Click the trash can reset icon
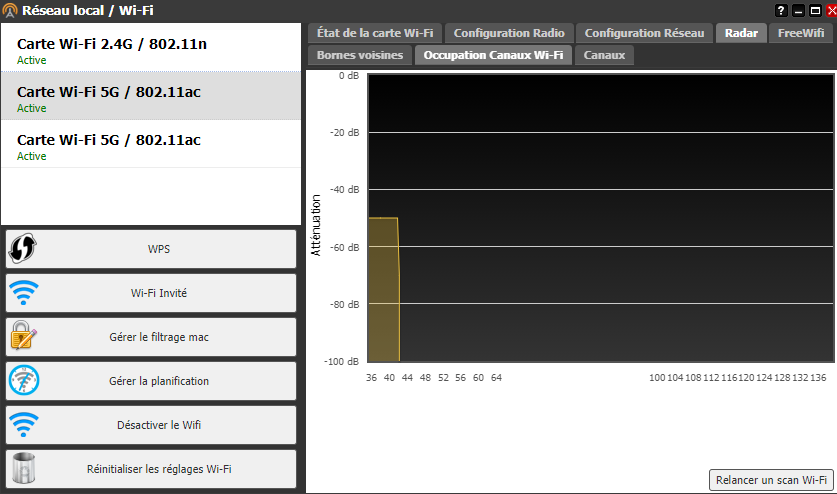 (x=23, y=468)
